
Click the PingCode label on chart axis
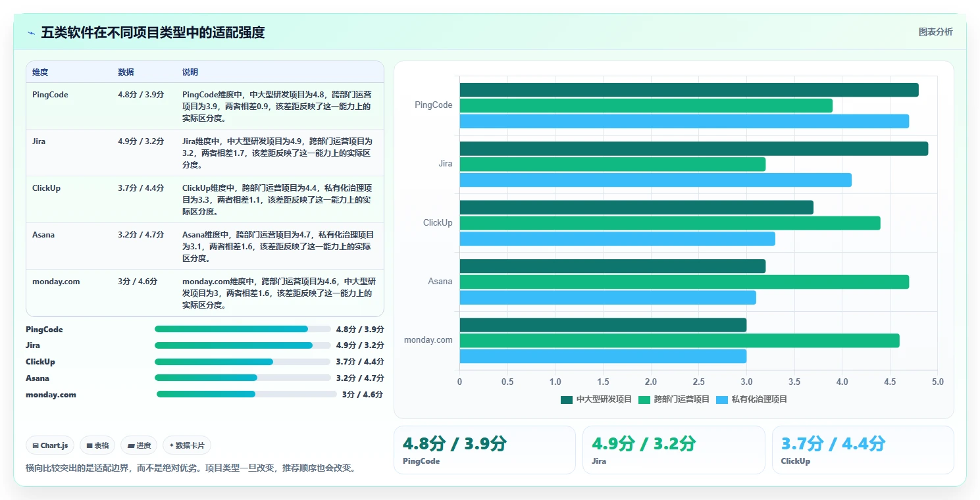tap(433, 105)
